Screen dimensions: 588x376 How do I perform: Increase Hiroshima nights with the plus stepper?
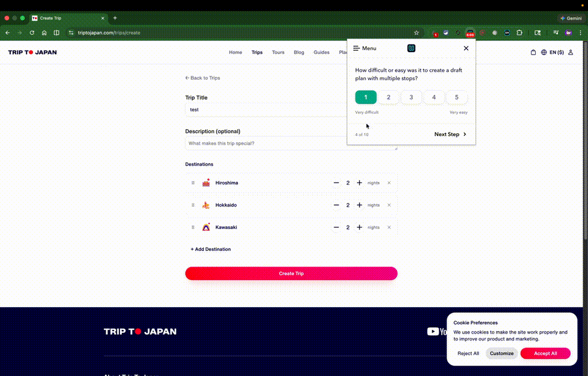point(359,183)
